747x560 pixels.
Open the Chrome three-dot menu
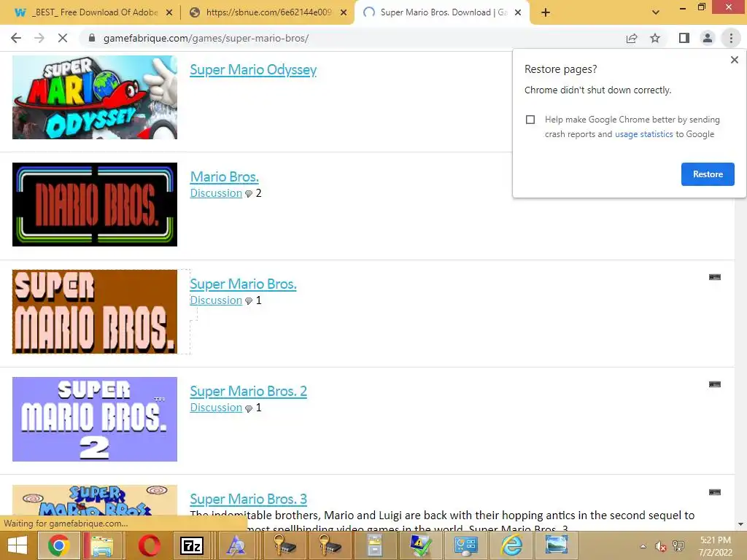pyautogui.click(x=731, y=38)
